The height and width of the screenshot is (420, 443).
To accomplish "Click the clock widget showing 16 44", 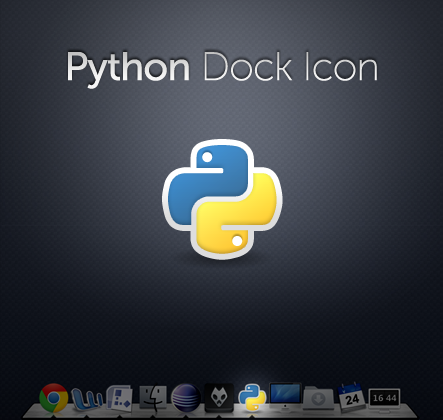I will click(x=384, y=399).
